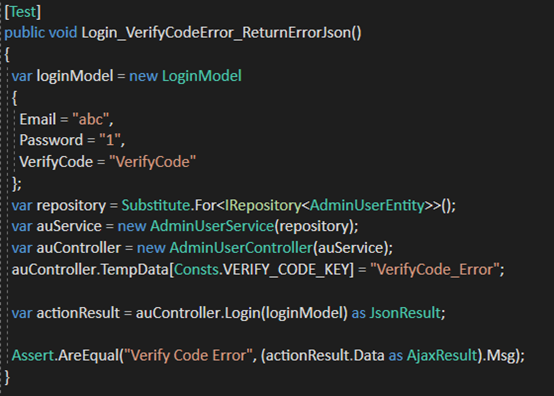Viewport: 554px width, 396px height.
Task: Click the LoginModel type name
Action: (x=202, y=76)
